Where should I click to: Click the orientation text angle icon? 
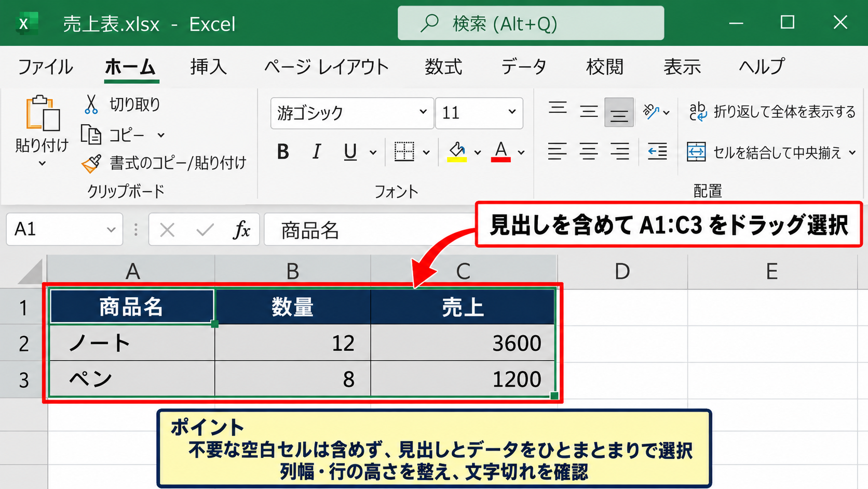(x=650, y=111)
